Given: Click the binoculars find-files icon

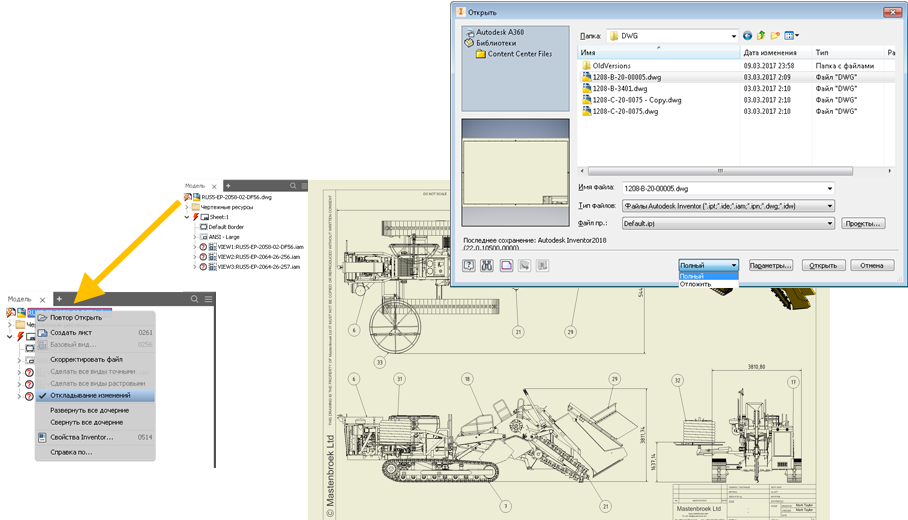Looking at the screenshot, I should pos(487,265).
